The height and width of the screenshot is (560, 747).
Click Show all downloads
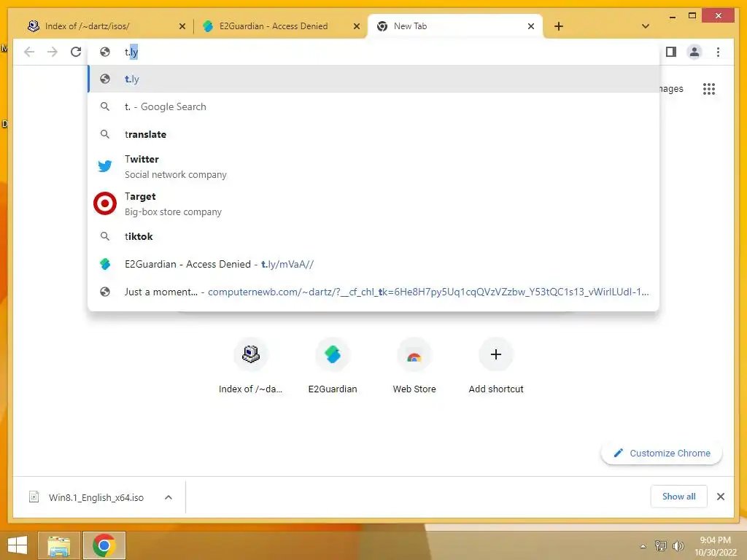[x=678, y=497]
